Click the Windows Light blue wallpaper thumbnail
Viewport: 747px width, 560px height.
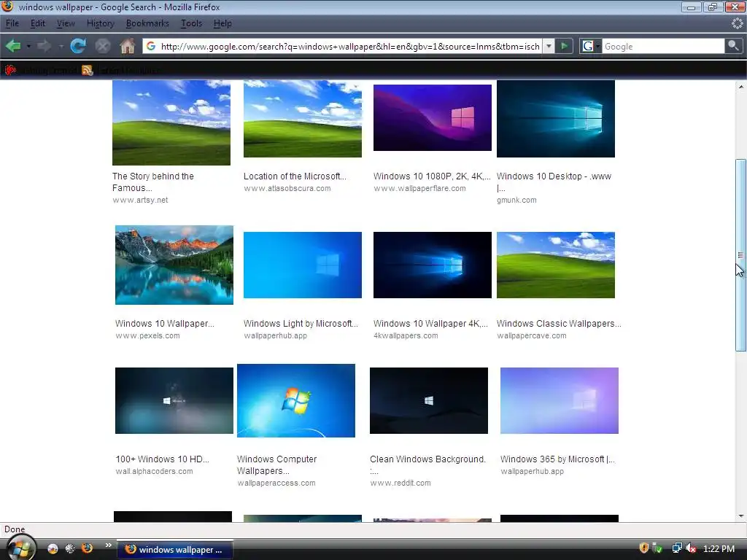(x=303, y=265)
